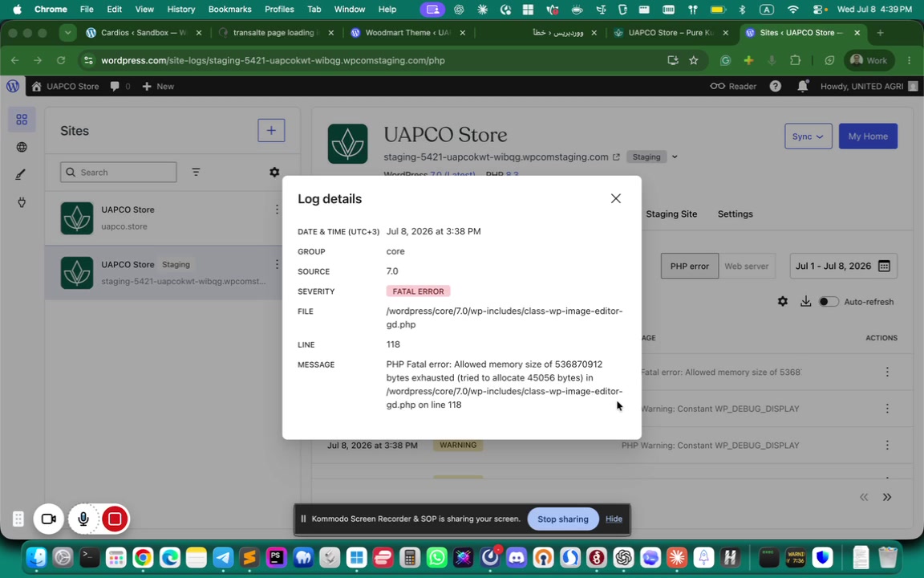This screenshot has height=578, width=924.
Task: Open Chrome extensions puzzle icon
Action: [796, 60]
